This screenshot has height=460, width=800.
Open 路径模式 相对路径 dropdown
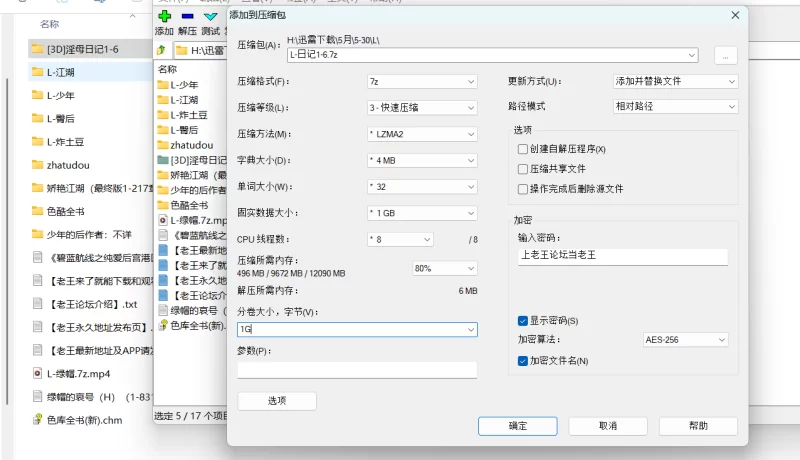676,107
